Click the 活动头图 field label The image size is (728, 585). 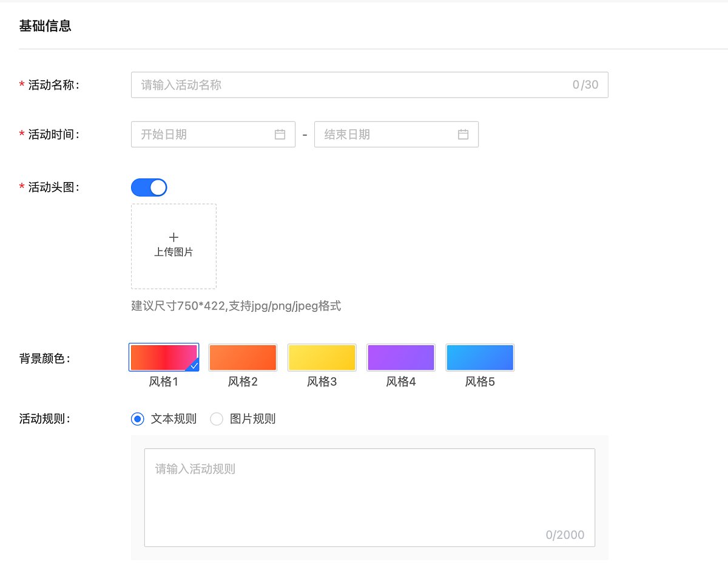53,187
